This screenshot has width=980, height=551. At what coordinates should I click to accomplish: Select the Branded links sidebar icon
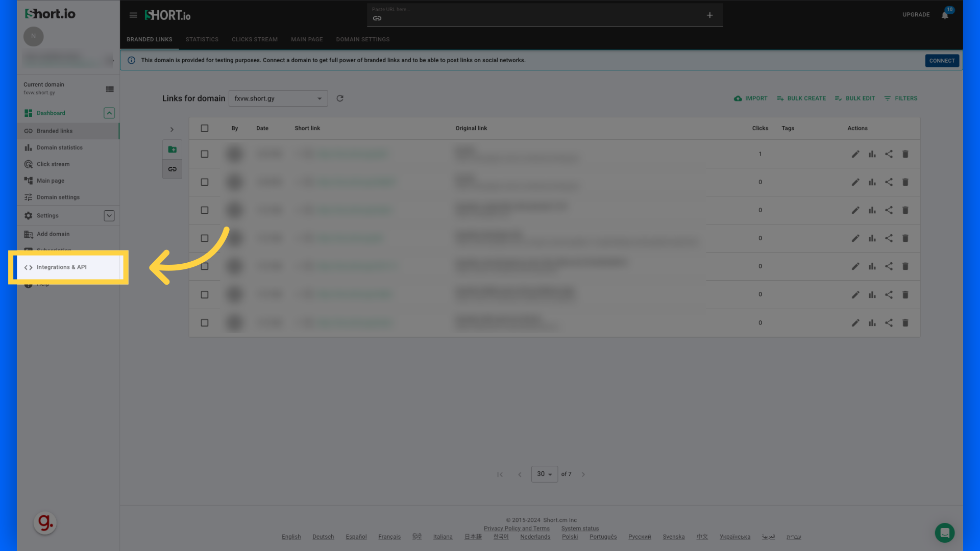[29, 131]
